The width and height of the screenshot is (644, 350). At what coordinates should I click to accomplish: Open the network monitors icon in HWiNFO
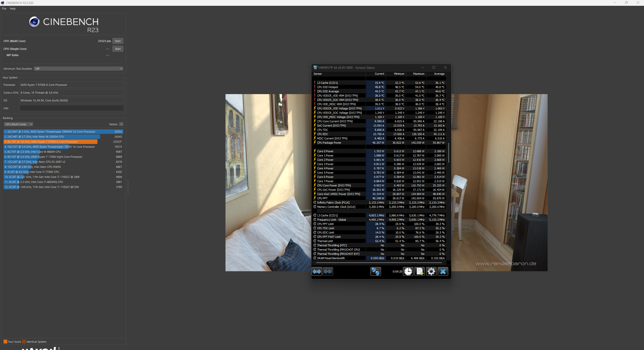click(x=375, y=271)
